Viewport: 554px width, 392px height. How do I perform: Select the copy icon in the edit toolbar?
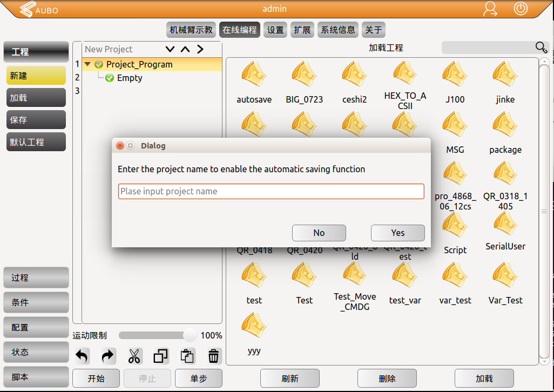[x=160, y=356]
